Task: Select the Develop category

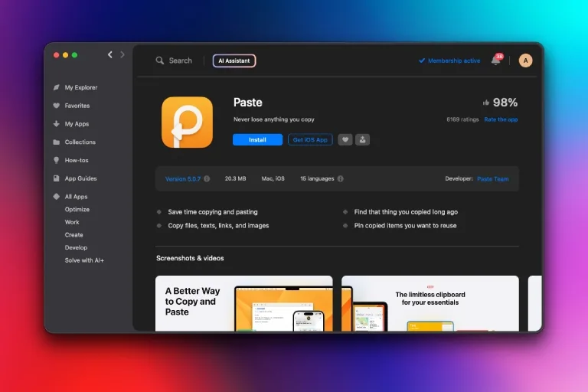Action: pyautogui.click(x=76, y=247)
